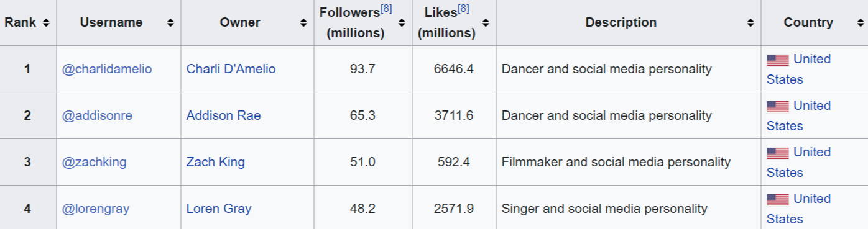Sort table by Rank column arrows
868x229 pixels.
coord(46,23)
